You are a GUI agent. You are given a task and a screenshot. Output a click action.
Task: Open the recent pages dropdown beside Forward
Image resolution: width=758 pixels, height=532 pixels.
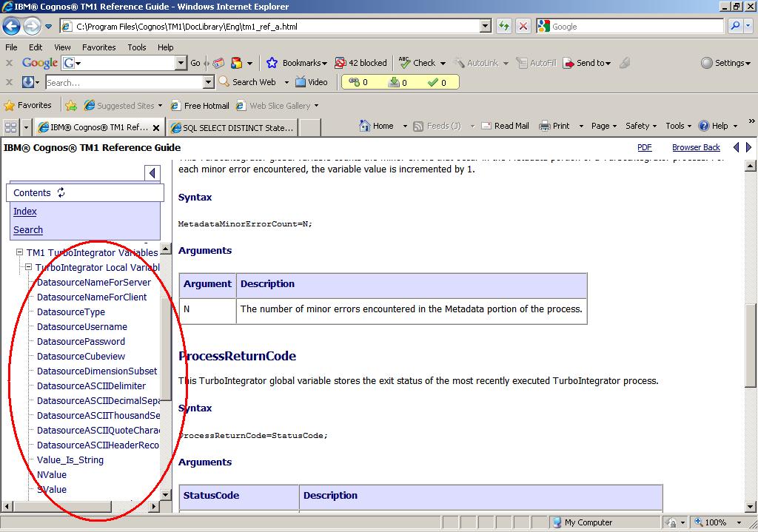tap(48, 27)
